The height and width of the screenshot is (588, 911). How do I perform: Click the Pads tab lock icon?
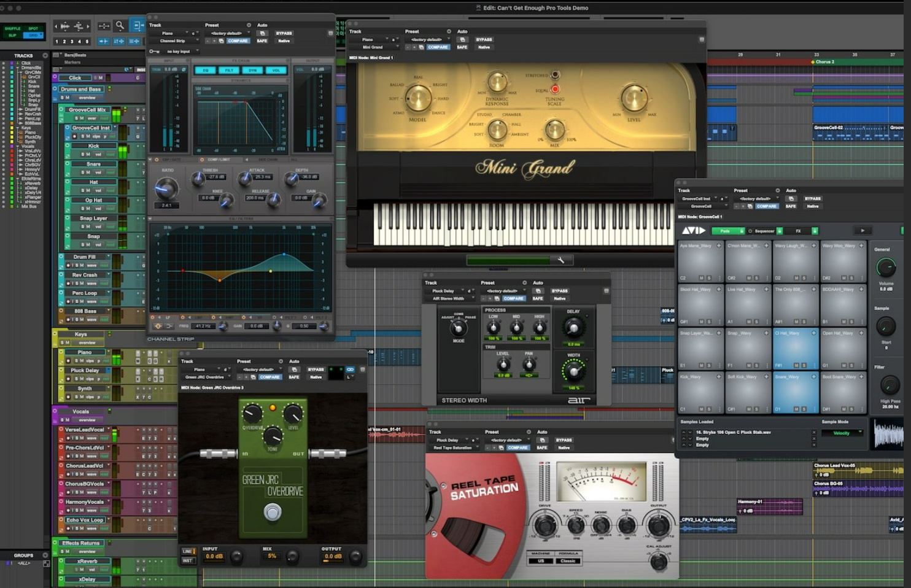tap(742, 231)
